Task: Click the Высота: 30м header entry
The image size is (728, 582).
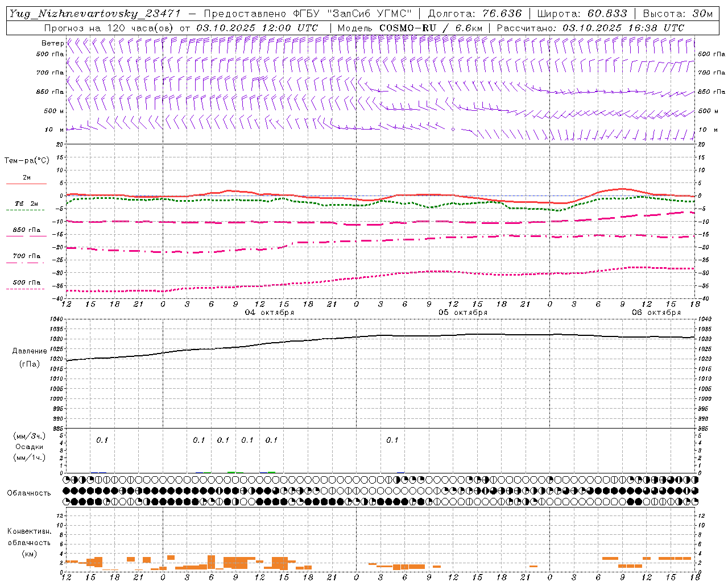Action: [677, 14]
